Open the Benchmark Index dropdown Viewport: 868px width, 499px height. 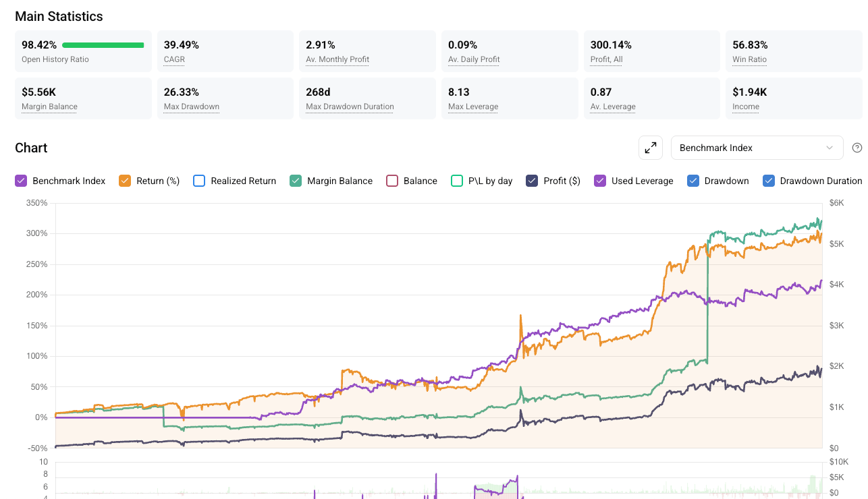[756, 148]
